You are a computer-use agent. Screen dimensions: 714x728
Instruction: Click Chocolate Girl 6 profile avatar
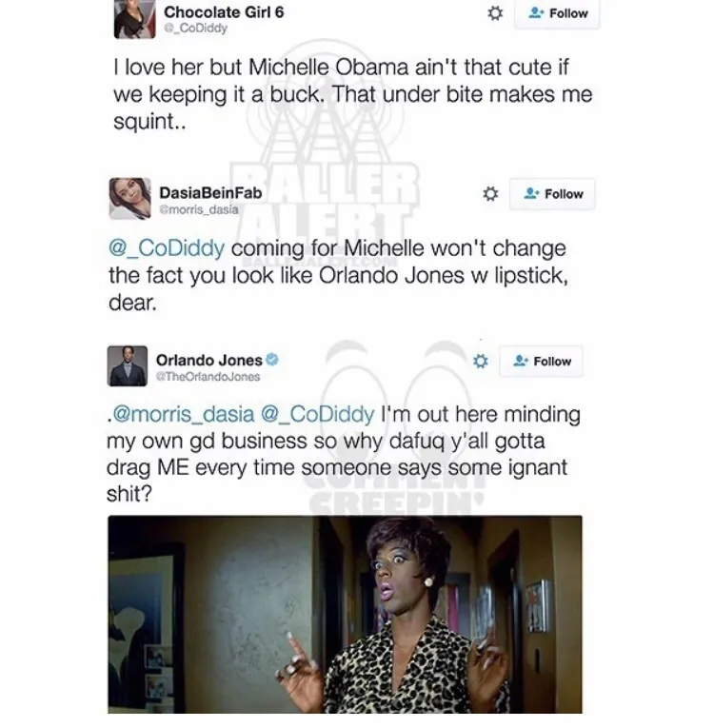click(x=135, y=19)
